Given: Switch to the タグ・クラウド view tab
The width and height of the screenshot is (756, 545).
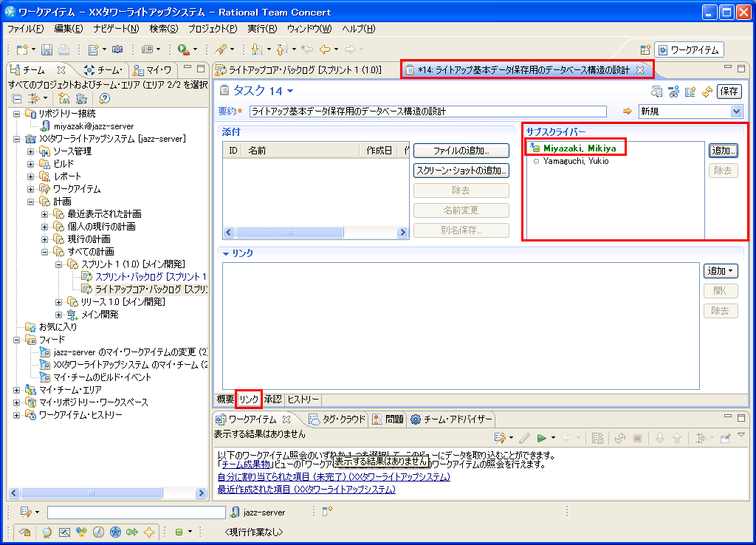Looking at the screenshot, I should [337, 419].
